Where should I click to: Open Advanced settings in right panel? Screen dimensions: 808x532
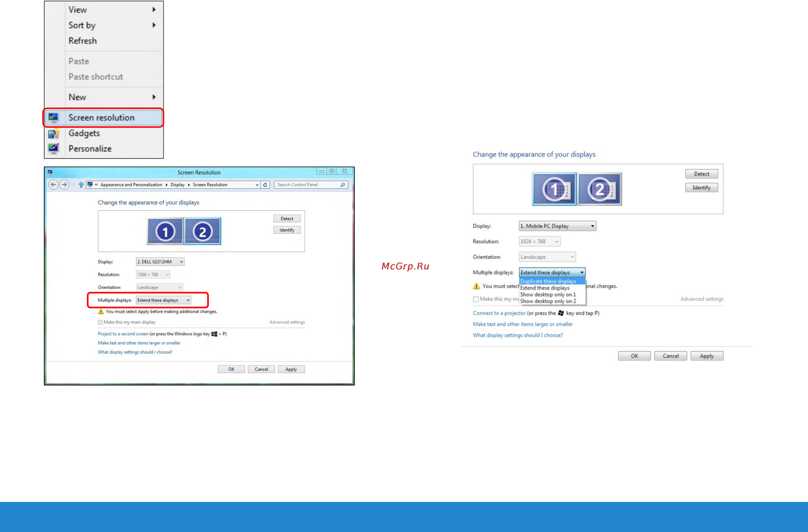pos(702,299)
